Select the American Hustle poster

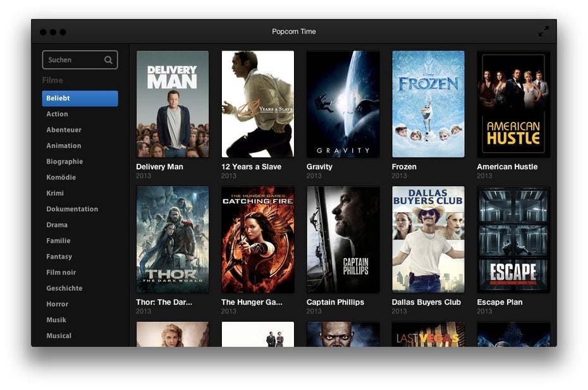[x=513, y=104]
